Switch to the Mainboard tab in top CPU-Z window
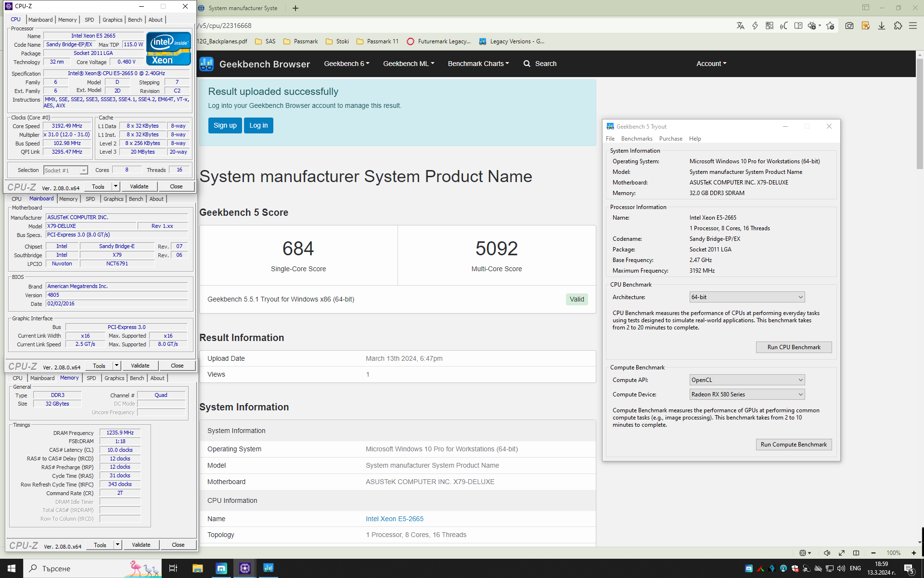Screen dimensions: 924x578 click(40, 20)
